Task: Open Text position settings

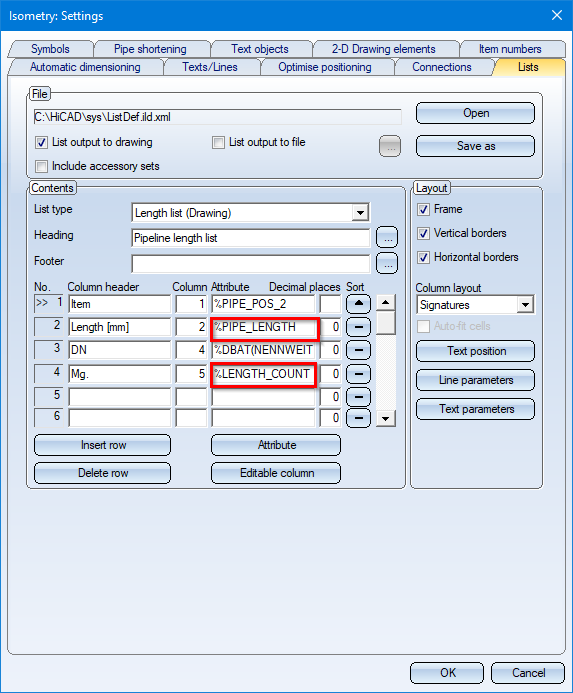Action: tap(475, 351)
